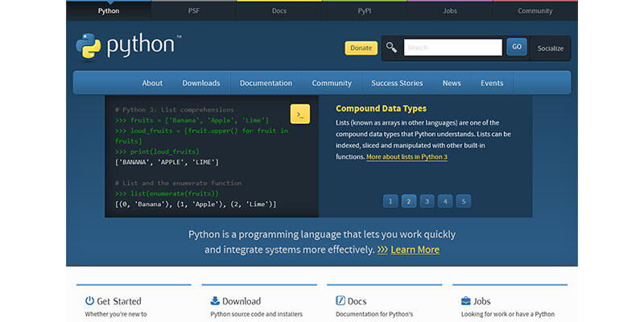Click the Jobs briefcase icon
Image resolution: width=644 pixels, height=322 pixels.
point(466,301)
